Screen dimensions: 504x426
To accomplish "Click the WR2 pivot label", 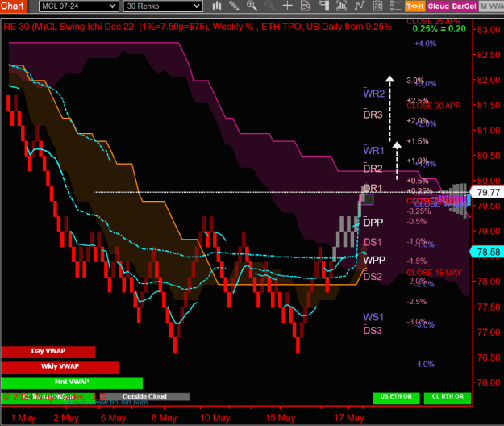I will [374, 94].
